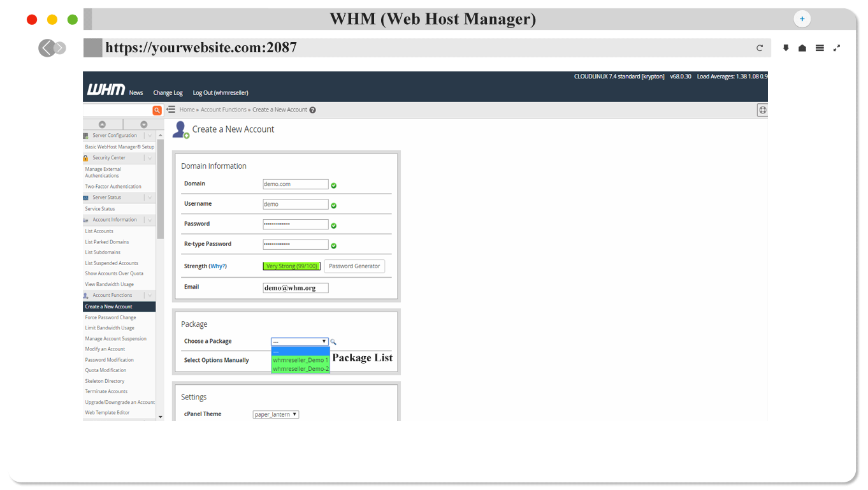868x490 pixels.
Task: Click the Server Configuration section icon
Action: (85, 136)
